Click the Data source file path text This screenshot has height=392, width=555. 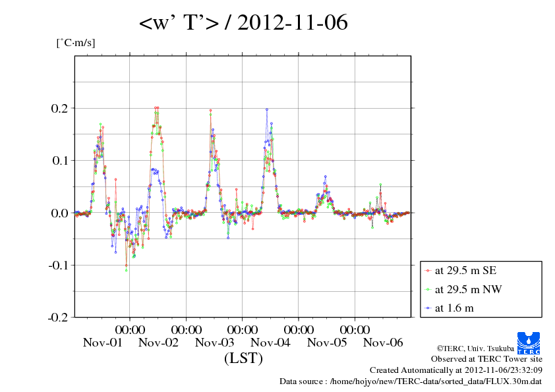click(x=411, y=381)
